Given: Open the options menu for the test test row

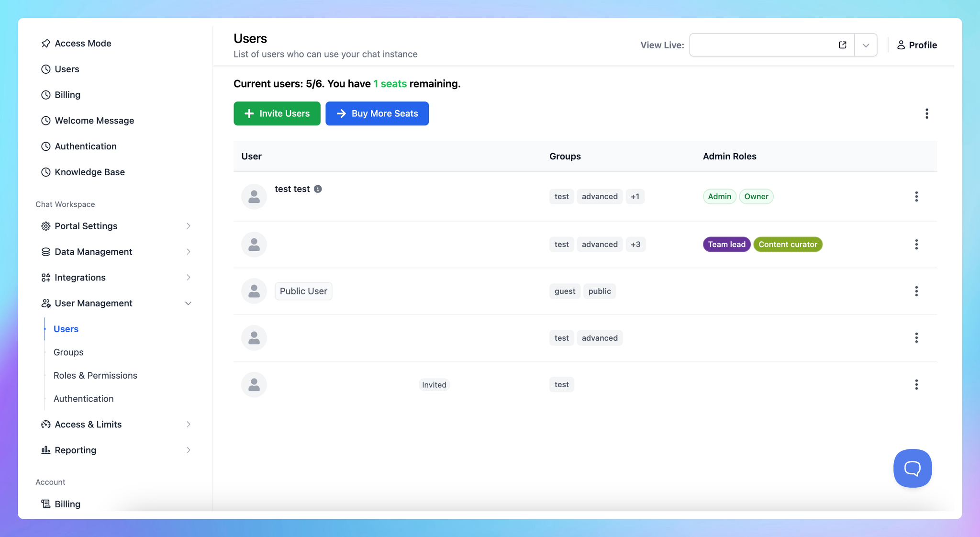Looking at the screenshot, I should [916, 196].
